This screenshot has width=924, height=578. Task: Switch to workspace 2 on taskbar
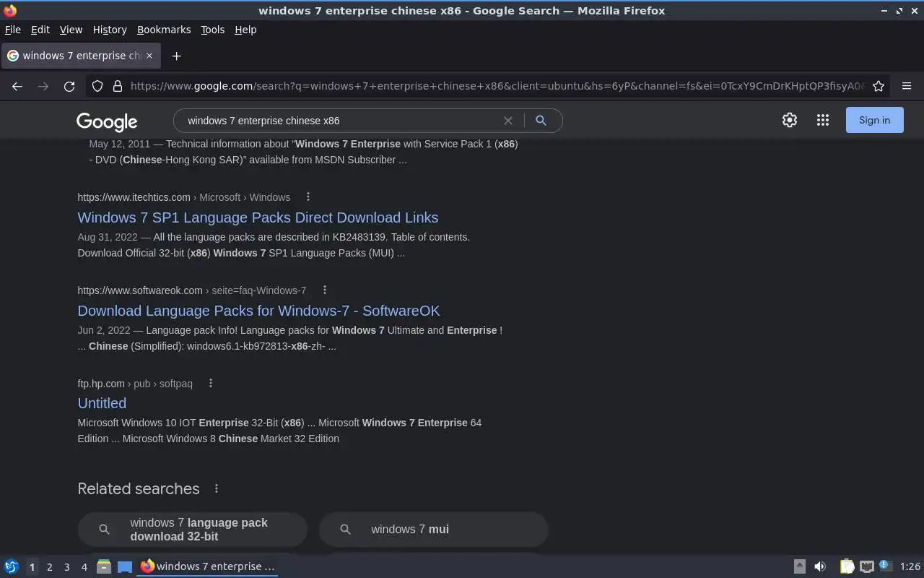pos(49,567)
